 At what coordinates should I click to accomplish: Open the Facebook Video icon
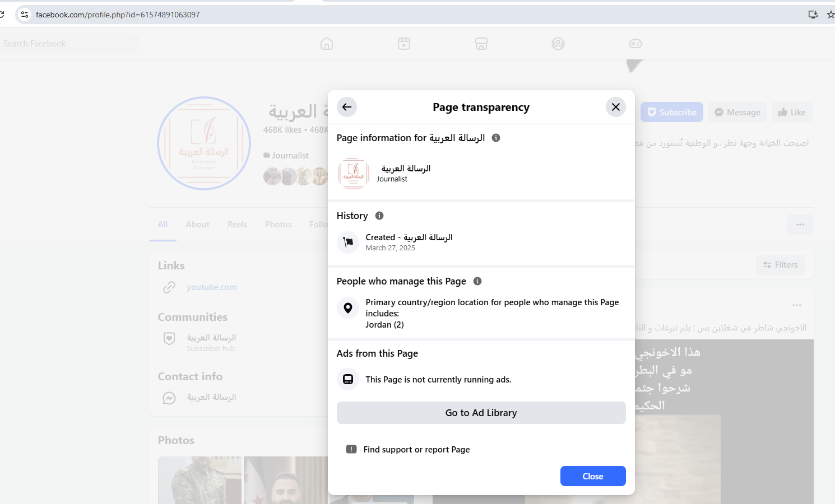(404, 44)
